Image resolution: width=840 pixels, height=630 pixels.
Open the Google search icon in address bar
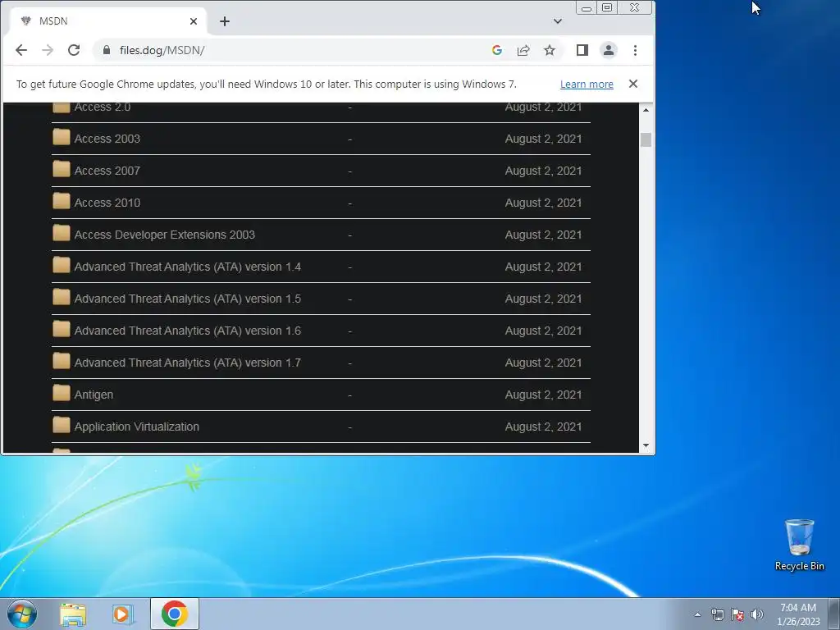click(x=496, y=50)
